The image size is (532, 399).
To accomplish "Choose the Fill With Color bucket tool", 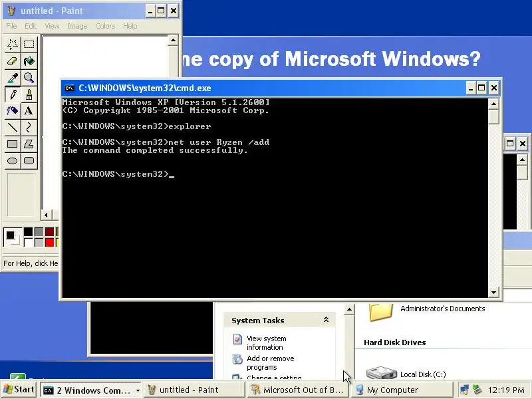I will tap(29, 61).
